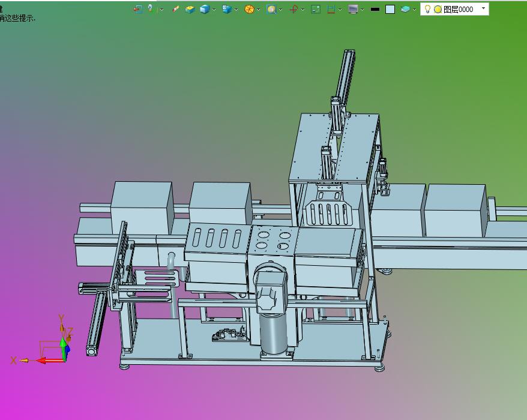
Task: Click the green fit-view square icon
Action: tap(316, 10)
